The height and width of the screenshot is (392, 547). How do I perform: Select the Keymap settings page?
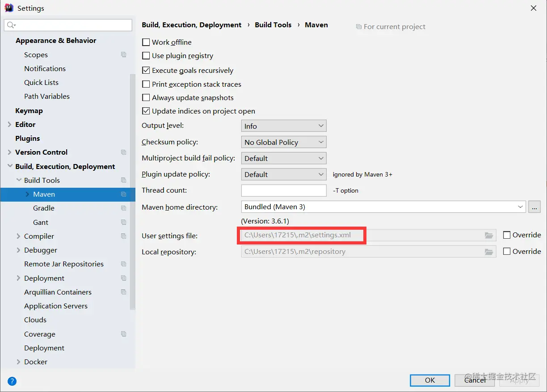point(29,111)
